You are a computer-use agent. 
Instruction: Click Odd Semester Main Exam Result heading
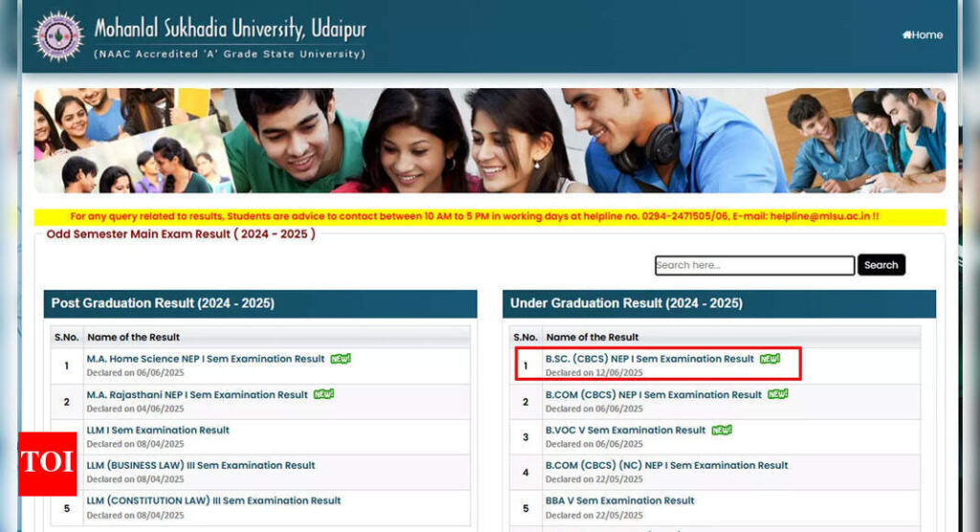click(181, 233)
